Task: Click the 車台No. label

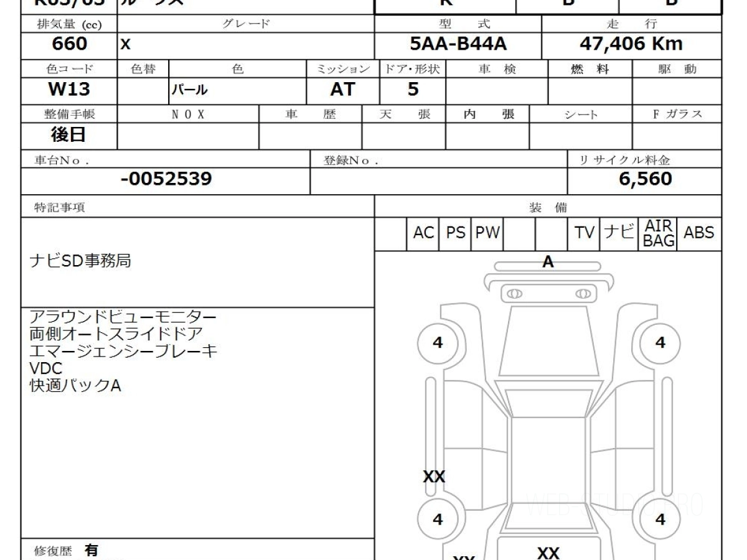Action: [61, 161]
